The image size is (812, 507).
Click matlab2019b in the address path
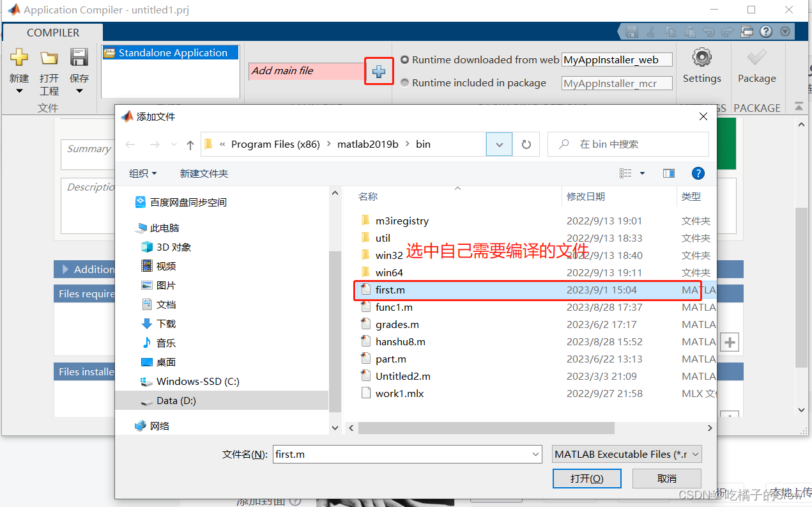pos(368,144)
